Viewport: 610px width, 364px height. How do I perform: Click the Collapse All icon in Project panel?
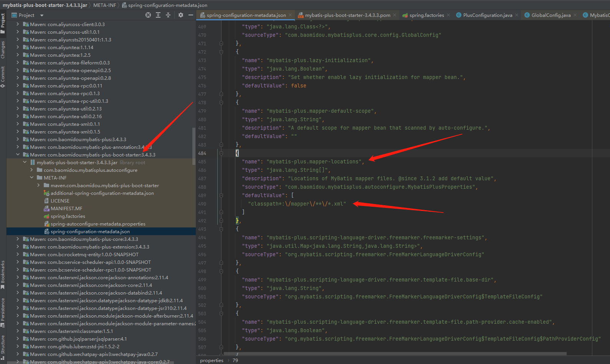[168, 15]
